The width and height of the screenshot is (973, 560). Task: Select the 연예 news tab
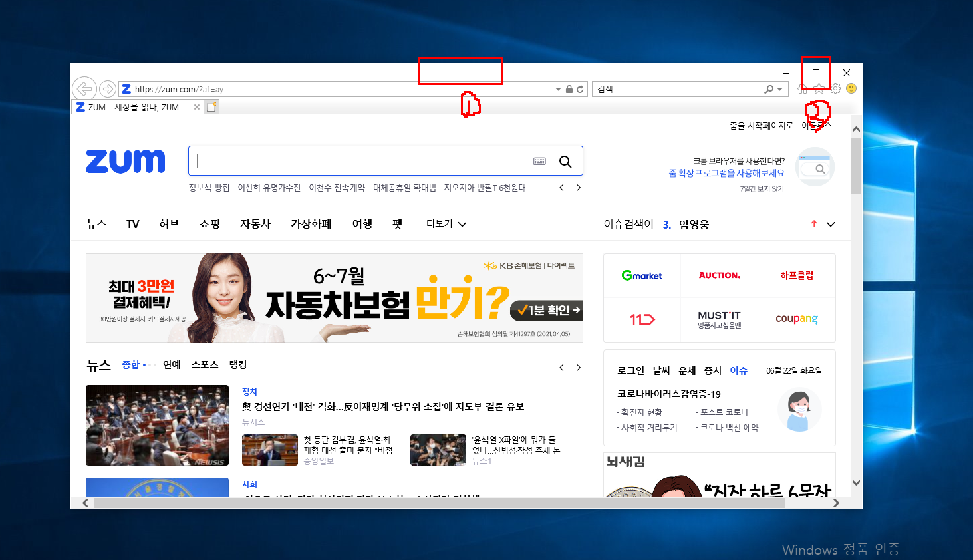point(172,365)
